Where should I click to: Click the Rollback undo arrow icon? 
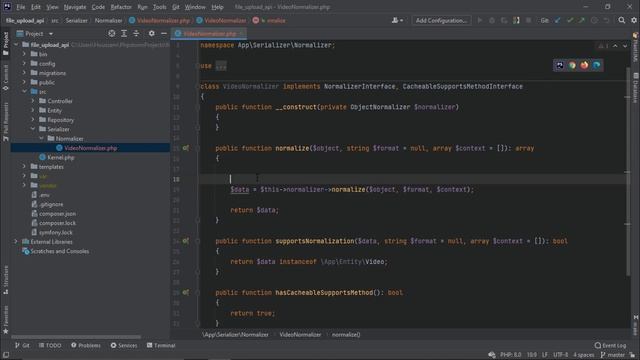(607, 20)
